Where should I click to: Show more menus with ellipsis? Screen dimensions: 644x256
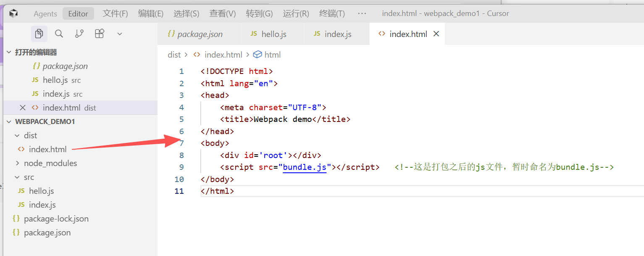362,13
